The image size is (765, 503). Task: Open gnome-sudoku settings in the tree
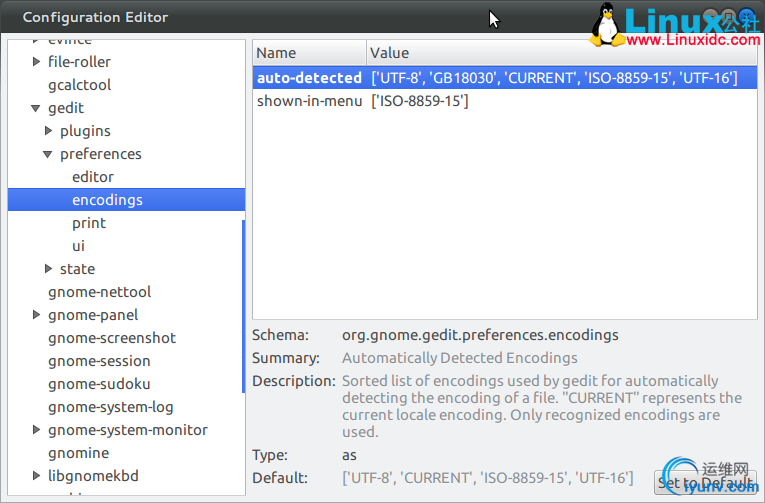[x=99, y=384]
